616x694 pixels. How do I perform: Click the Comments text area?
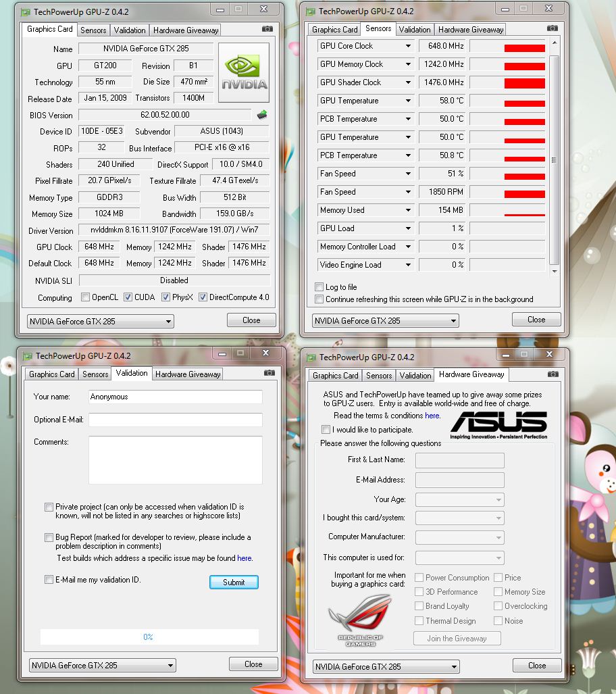[x=175, y=460]
